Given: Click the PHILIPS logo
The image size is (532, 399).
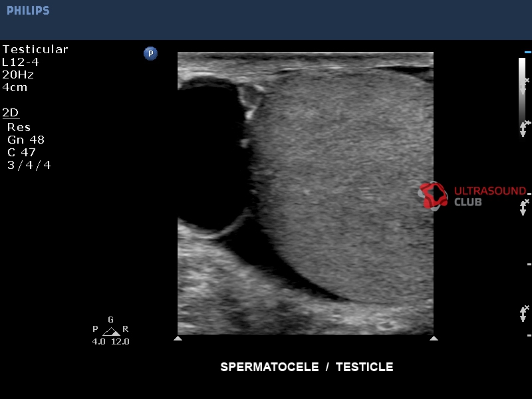Looking at the screenshot, I should click(x=28, y=11).
